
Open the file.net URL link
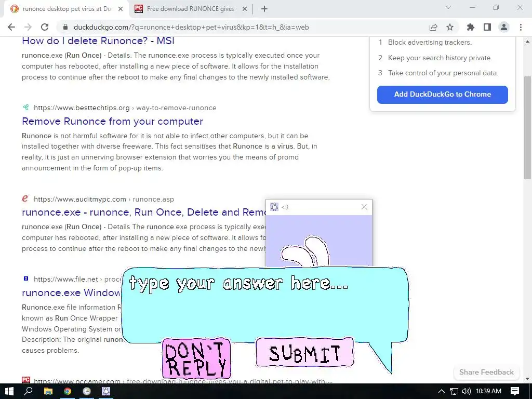pos(77,279)
